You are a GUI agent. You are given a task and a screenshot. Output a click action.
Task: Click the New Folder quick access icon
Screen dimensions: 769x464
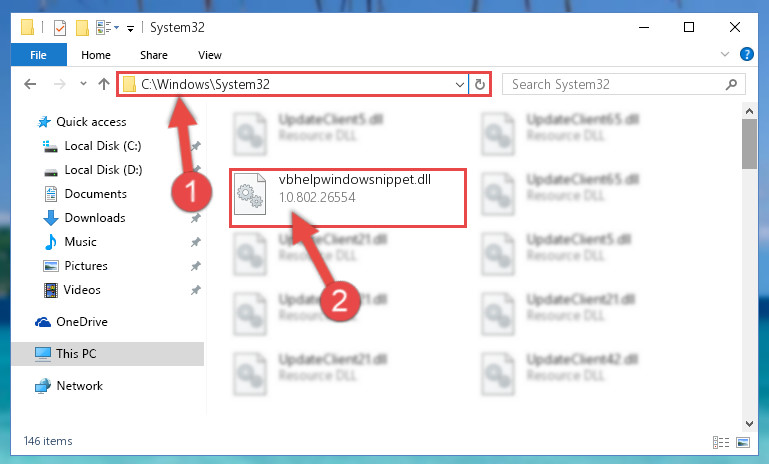82,27
